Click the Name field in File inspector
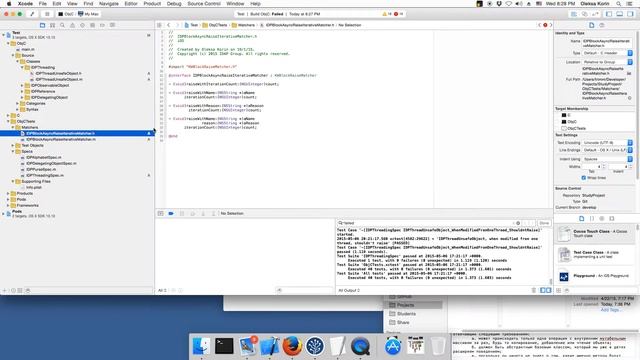This screenshot has width=640, height=360. (x=607, y=43)
